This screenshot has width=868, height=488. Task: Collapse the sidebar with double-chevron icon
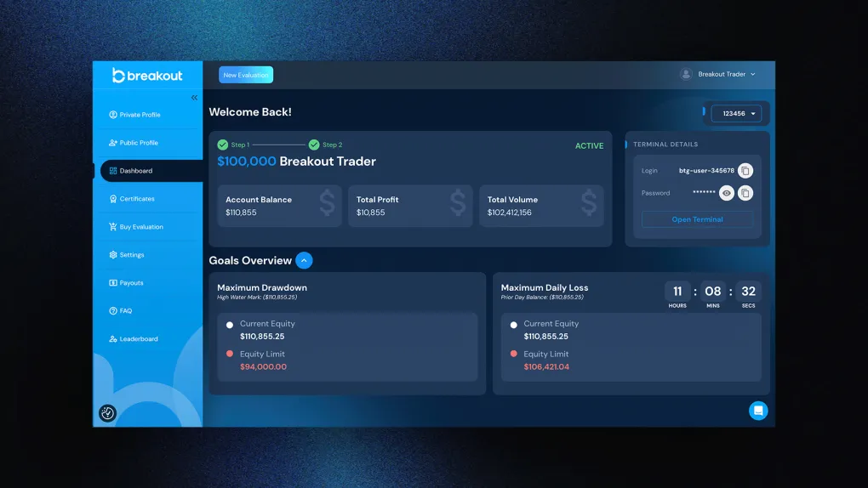coord(194,98)
